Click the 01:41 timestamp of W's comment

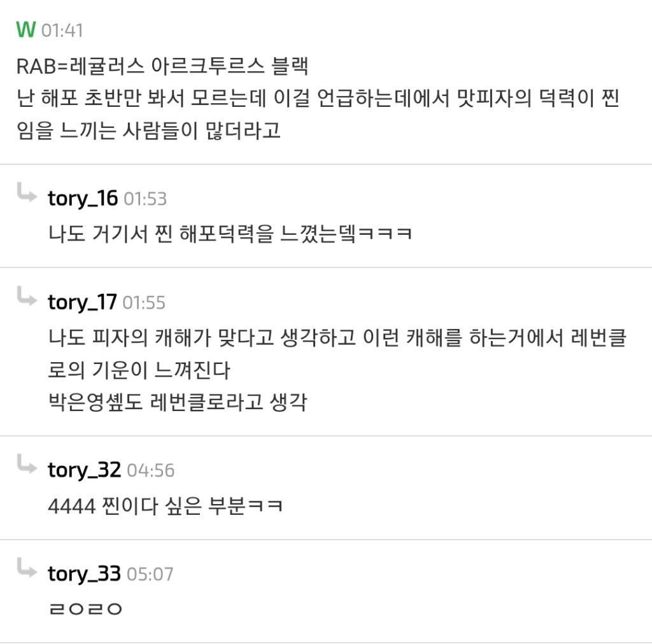point(62,31)
